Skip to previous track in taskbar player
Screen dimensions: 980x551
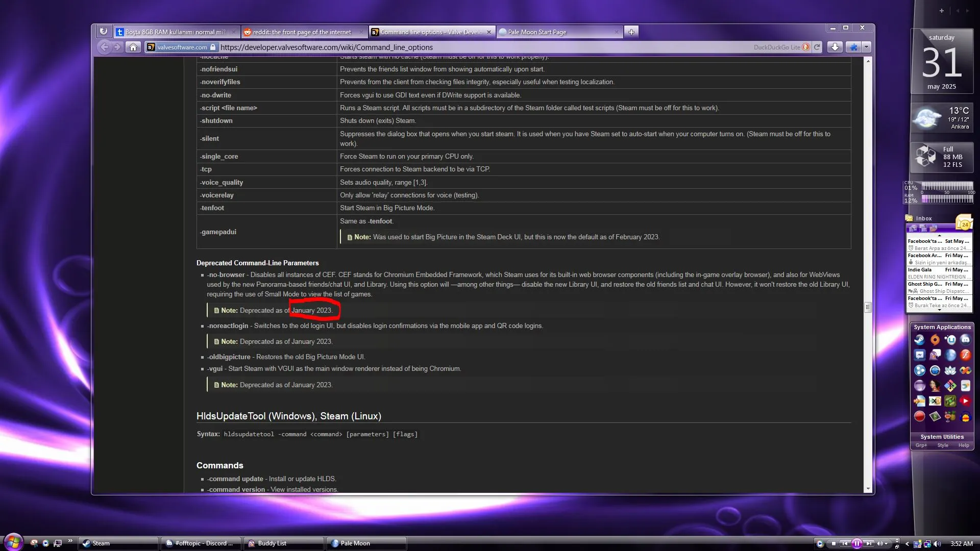(845, 543)
